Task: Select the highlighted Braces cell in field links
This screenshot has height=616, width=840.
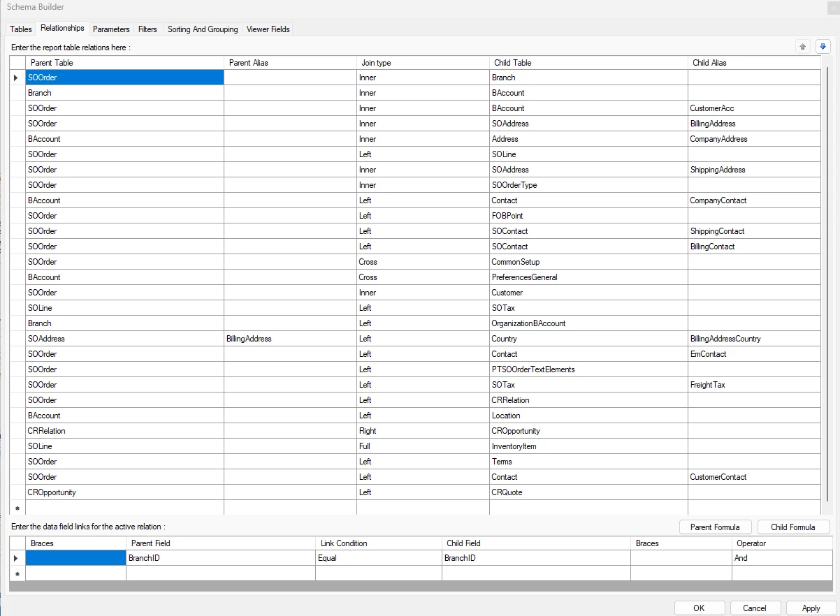Action: tap(75, 558)
